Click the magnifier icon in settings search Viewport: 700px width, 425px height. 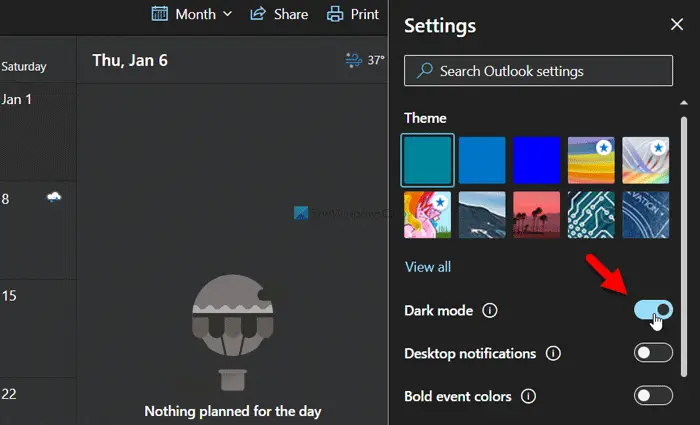click(425, 71)
